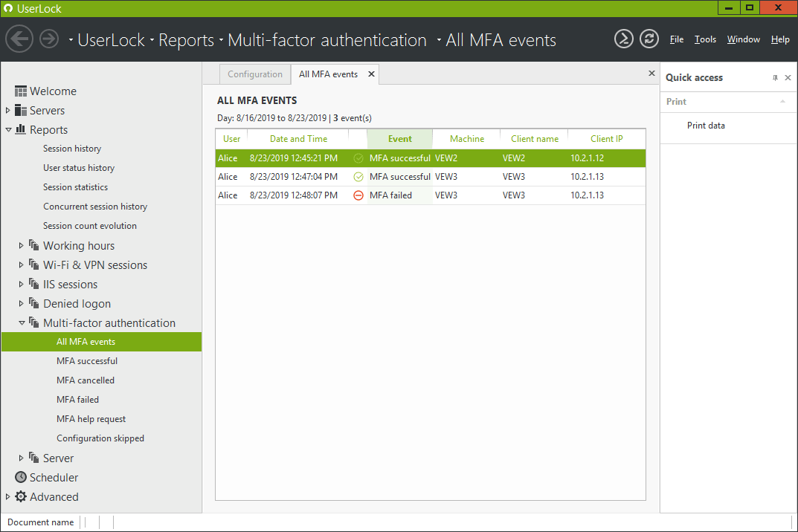Click success icon on 12:47:04 PM row
The height and width of the screenshot is (532, 798).
[x=358, y=177]
